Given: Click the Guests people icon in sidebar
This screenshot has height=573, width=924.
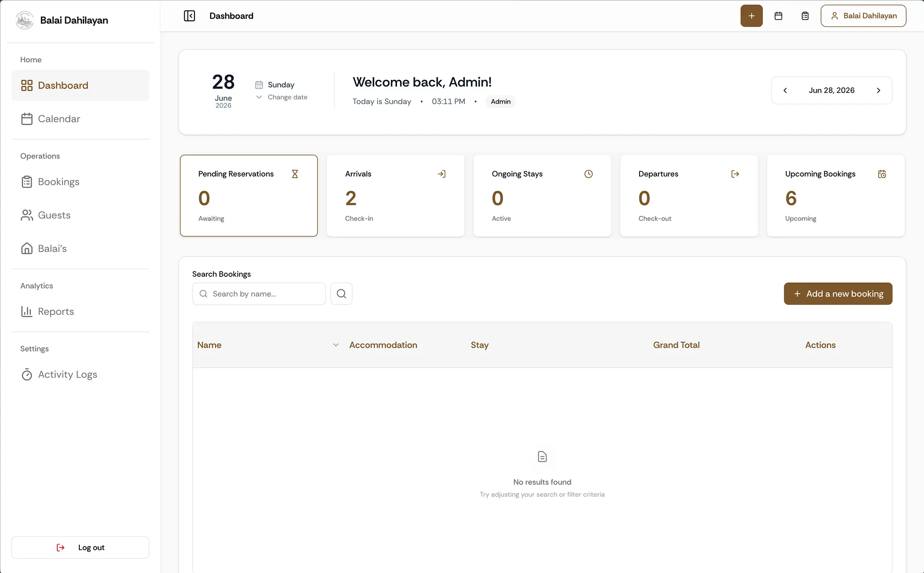Looking at the screenshot, I should click(27, 215).
